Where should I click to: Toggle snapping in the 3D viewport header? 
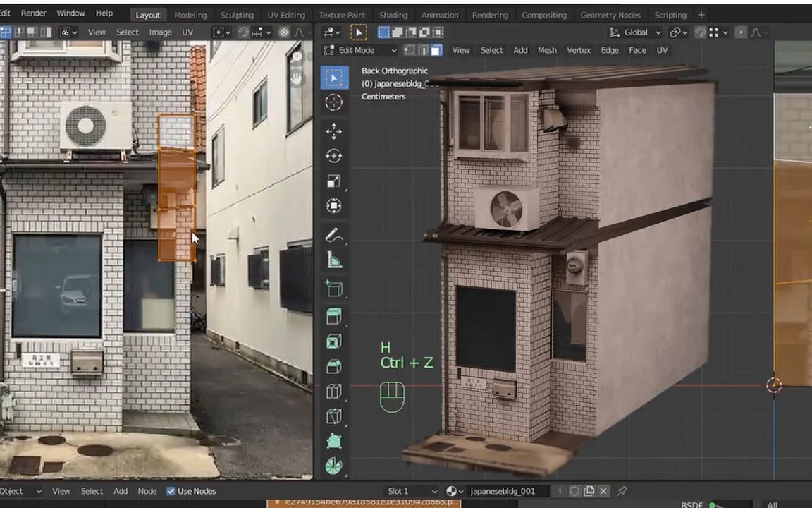[x=700, y=32]
